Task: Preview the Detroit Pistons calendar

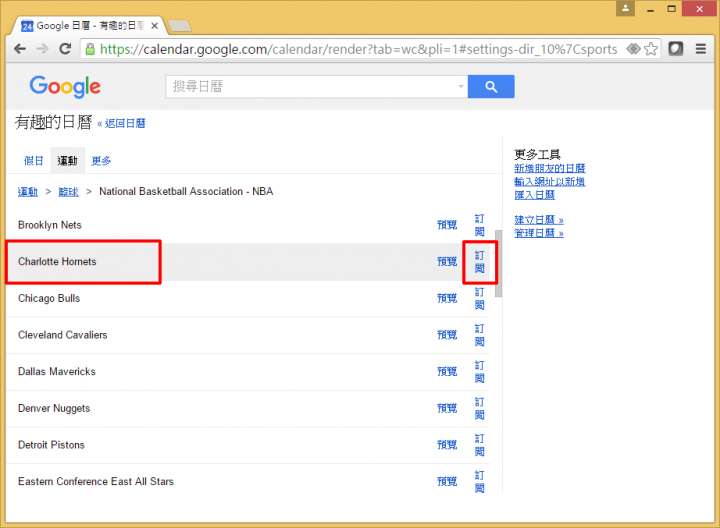Action: [x=447, y=445]
